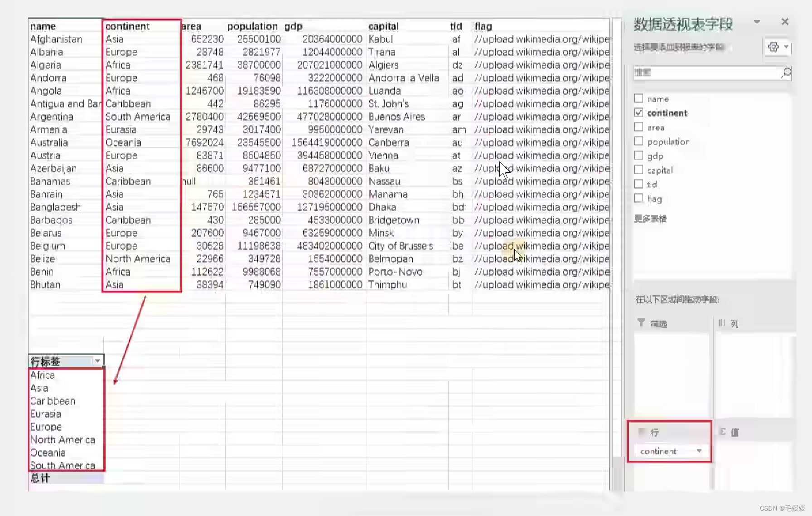The height and width of the screenshot is (516, 812).
Task: Select the Africa row label in pivot table
Action: 43,375
